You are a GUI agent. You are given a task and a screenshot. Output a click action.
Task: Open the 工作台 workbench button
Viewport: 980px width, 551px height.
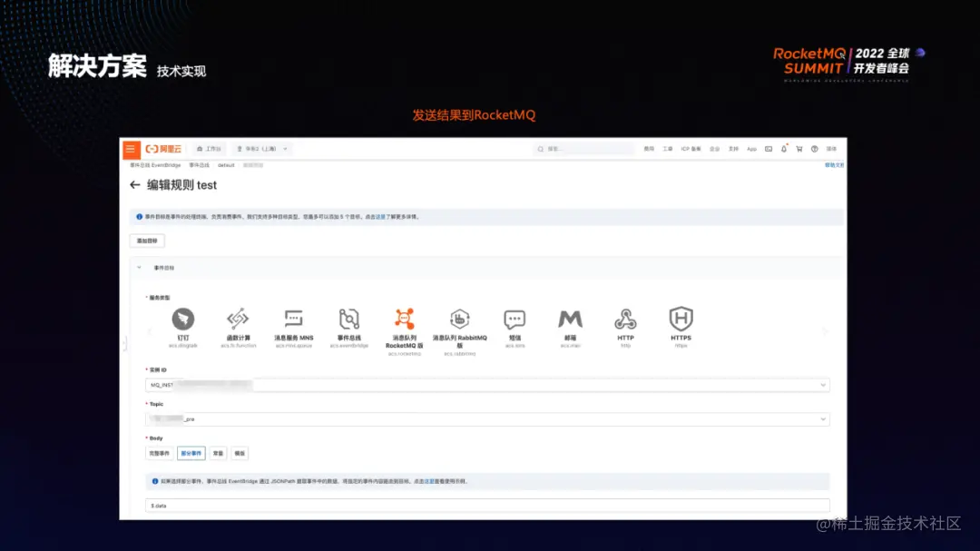[x=210, y=149]
